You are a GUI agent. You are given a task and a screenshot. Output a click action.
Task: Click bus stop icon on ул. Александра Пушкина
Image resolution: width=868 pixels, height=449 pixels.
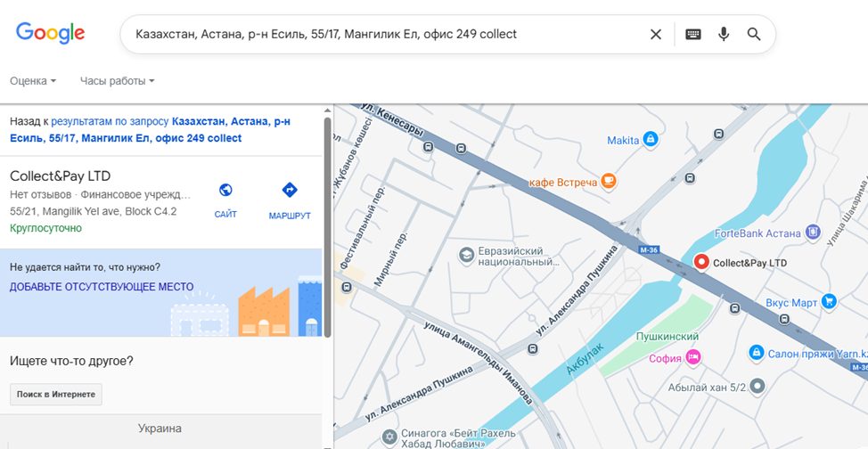[x=533, y=349]
